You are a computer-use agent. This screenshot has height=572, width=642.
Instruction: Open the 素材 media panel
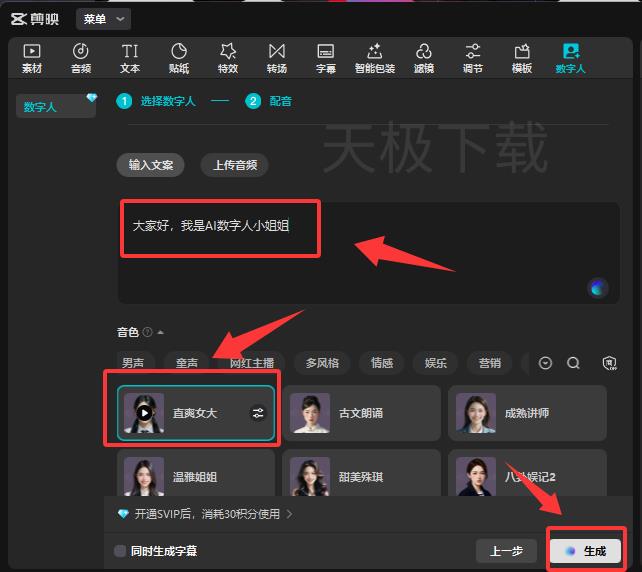pos(32,58)
